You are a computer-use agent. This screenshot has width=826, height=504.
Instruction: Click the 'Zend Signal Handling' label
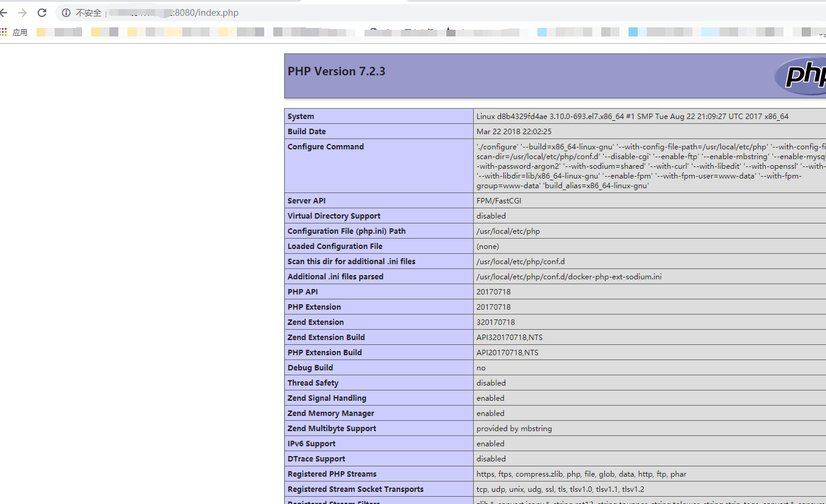327,398
